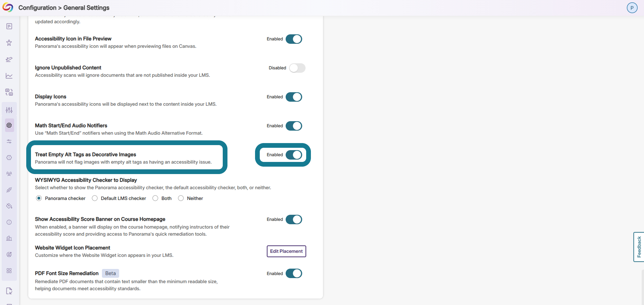The width and height of the screenshot is (644, 305).
Task: Click the Panorama logo in the top-left corner
Action: click(7, 7)
